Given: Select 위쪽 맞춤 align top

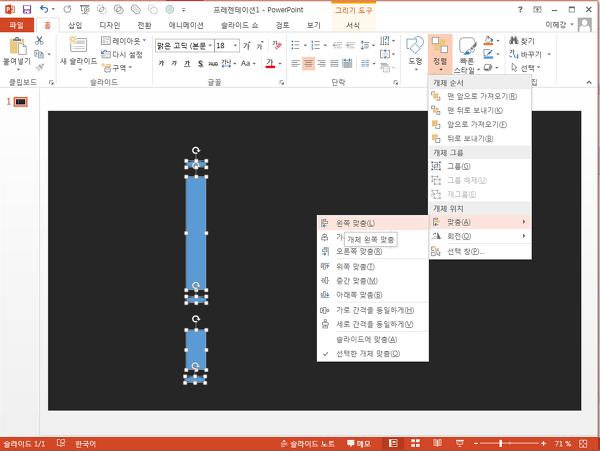Looking at the screenshot, I should click(x=373, y=267).
